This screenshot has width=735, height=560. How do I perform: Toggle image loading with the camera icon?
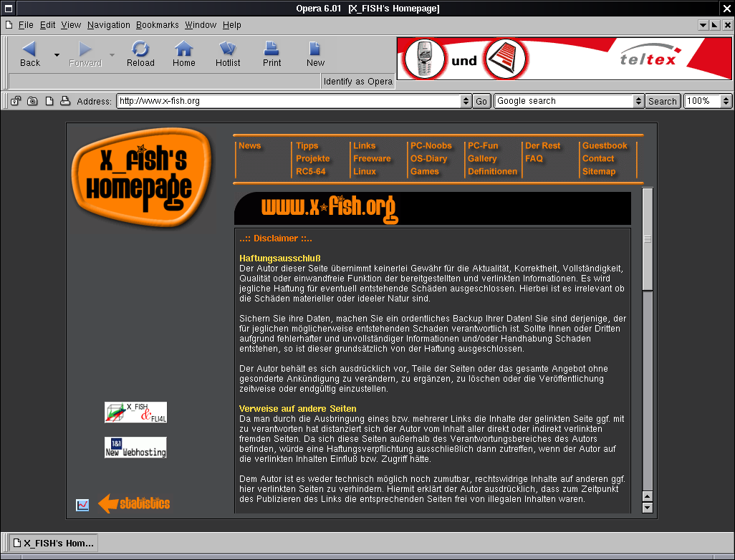pyautogui.click(x=32, y=101)
